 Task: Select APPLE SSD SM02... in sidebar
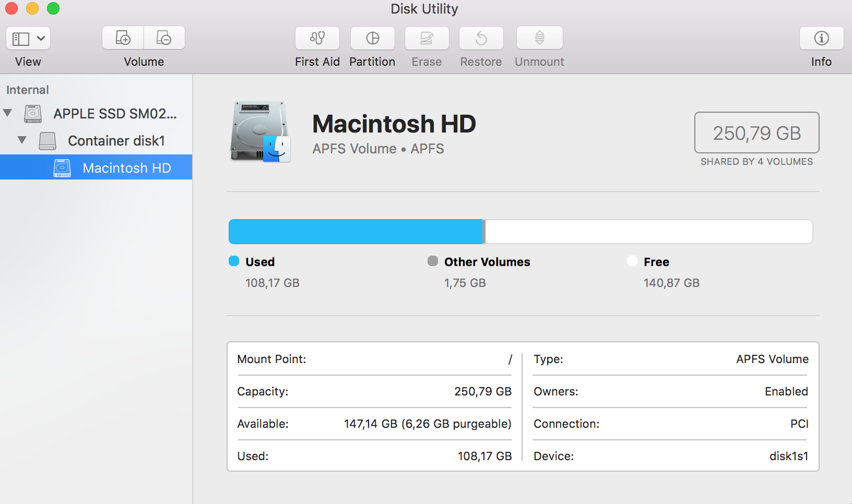pos(96,114)
